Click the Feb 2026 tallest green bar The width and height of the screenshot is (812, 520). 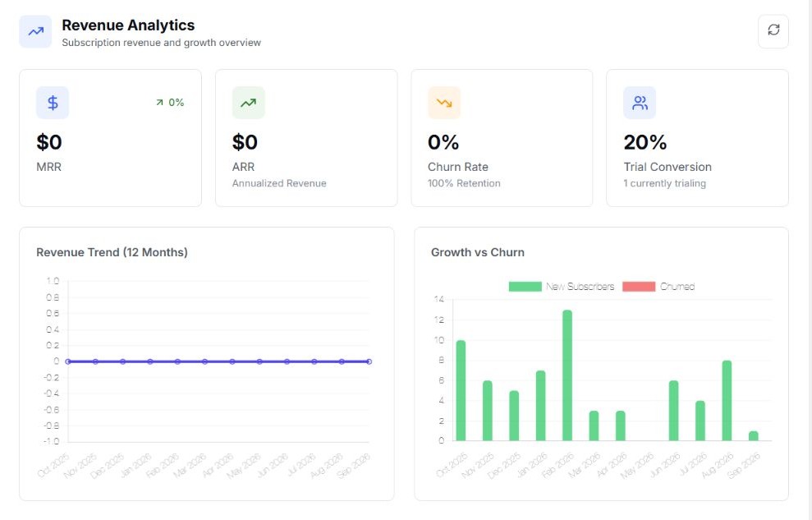point(567,375)
